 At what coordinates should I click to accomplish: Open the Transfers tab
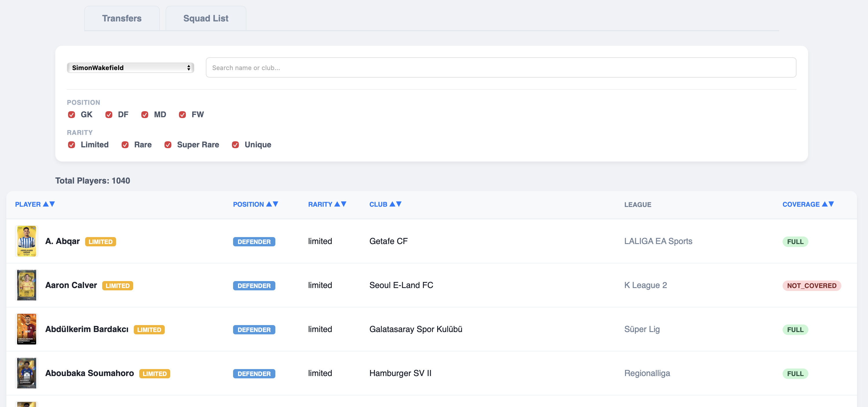(x=122, y=18)
